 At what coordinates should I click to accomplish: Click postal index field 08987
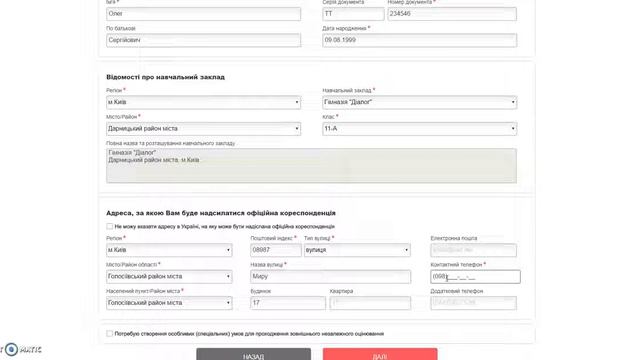(276, 250)
